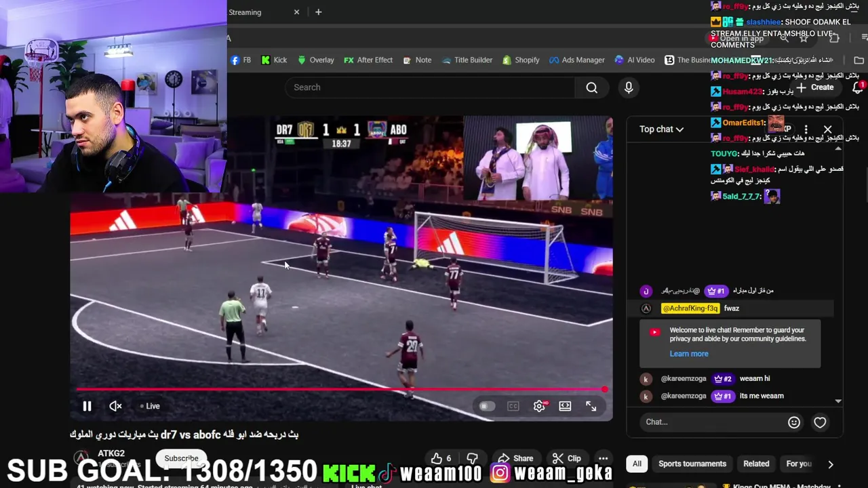
Task: Pause the live video
Action: click(87, 406)
